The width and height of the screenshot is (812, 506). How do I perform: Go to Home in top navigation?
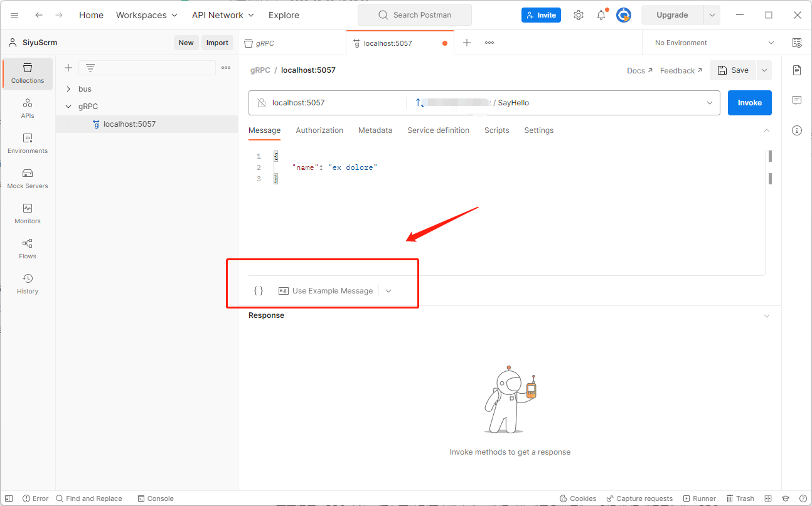pyautogui.click(x=91, y=15)
